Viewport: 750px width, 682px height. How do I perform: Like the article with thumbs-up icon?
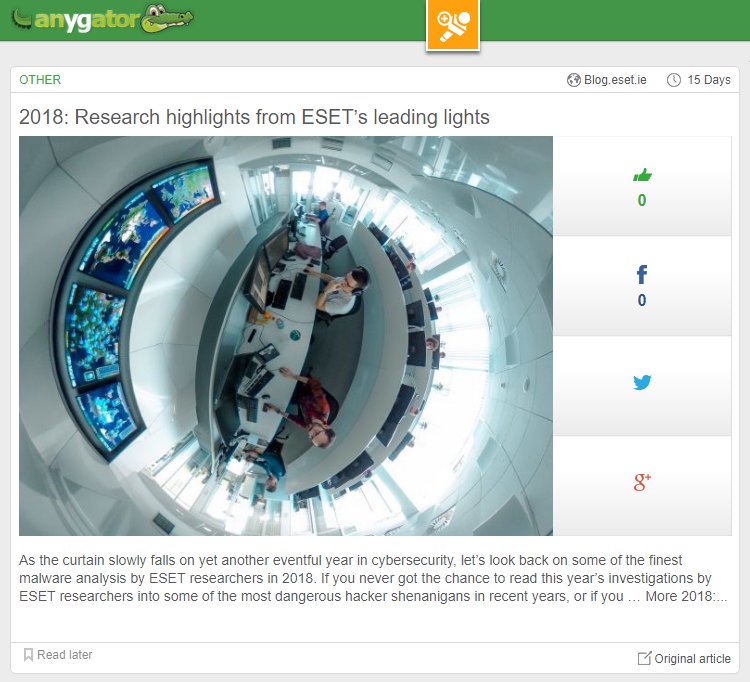coord(642,175)
